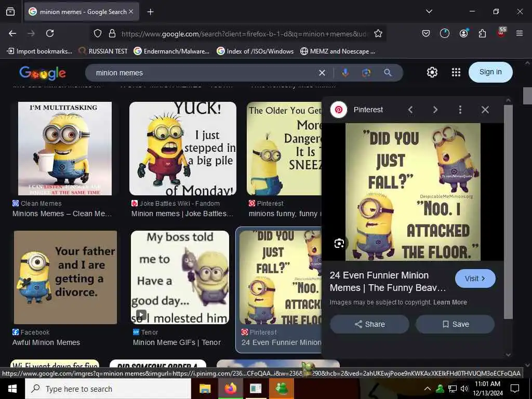Open 24 Even Funnier Minion Memes title
Screen dimensions: 532x399
tap(388, 281)
